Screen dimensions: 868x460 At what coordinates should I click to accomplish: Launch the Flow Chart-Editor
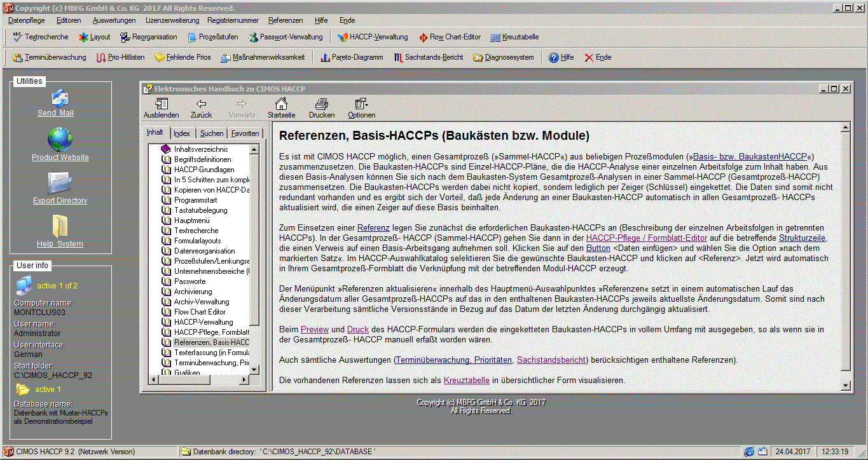click(449, 37)
